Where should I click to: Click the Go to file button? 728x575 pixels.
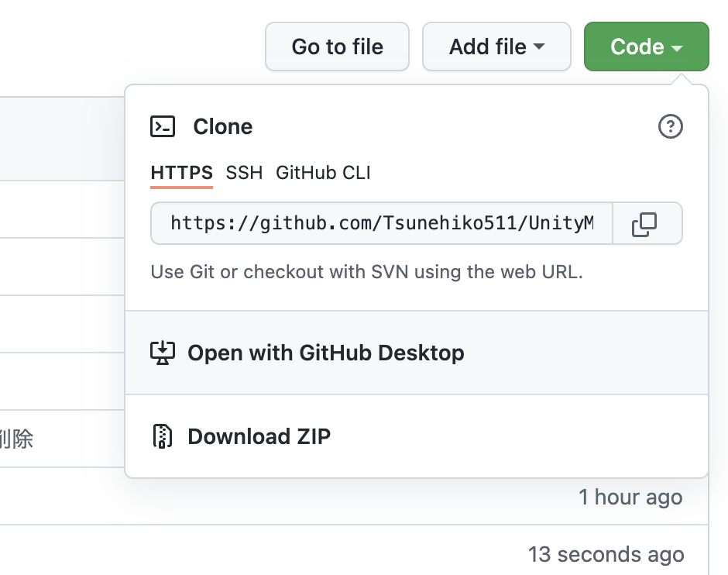point(337,46)
